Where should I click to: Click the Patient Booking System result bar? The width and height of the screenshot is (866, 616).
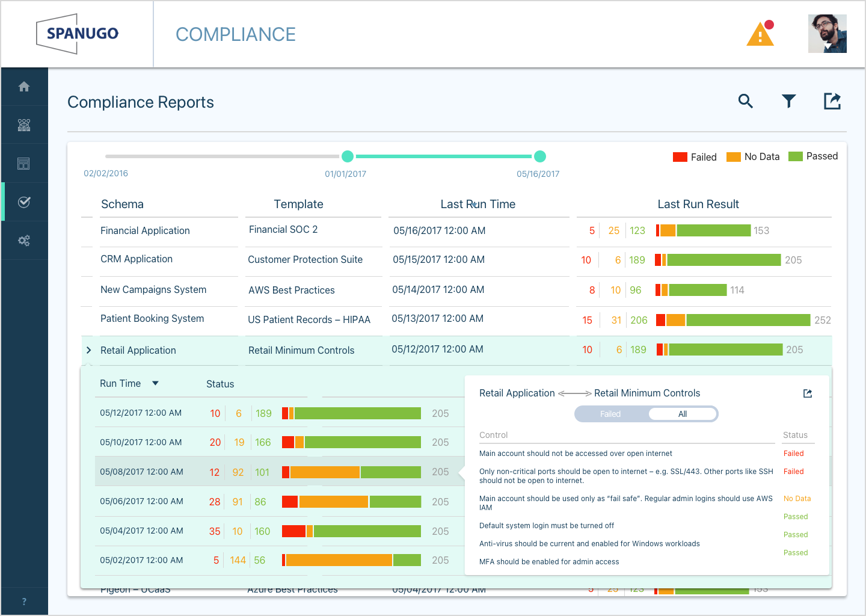[x=733, y=320]
